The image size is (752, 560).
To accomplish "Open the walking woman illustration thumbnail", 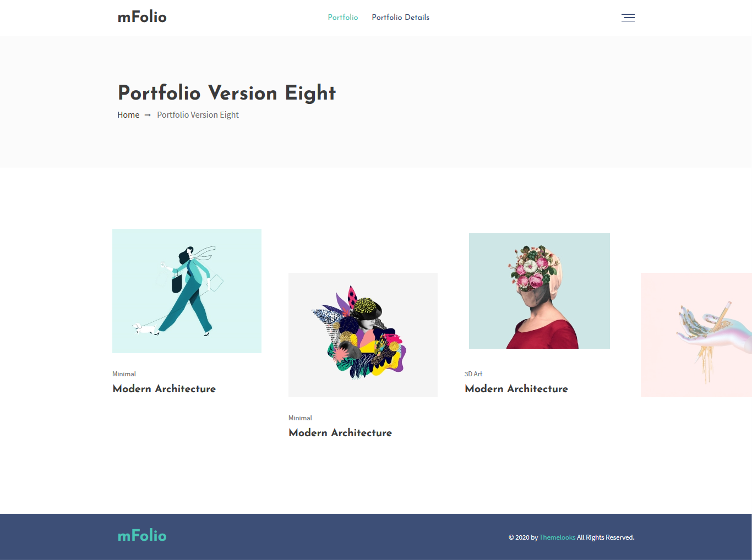I will click(x=187, y=291).
